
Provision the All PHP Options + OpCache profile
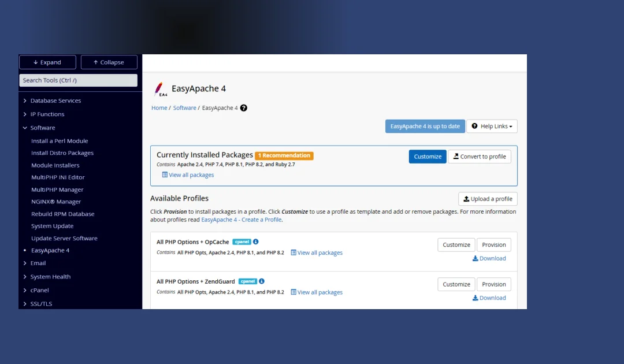(494, 244)
